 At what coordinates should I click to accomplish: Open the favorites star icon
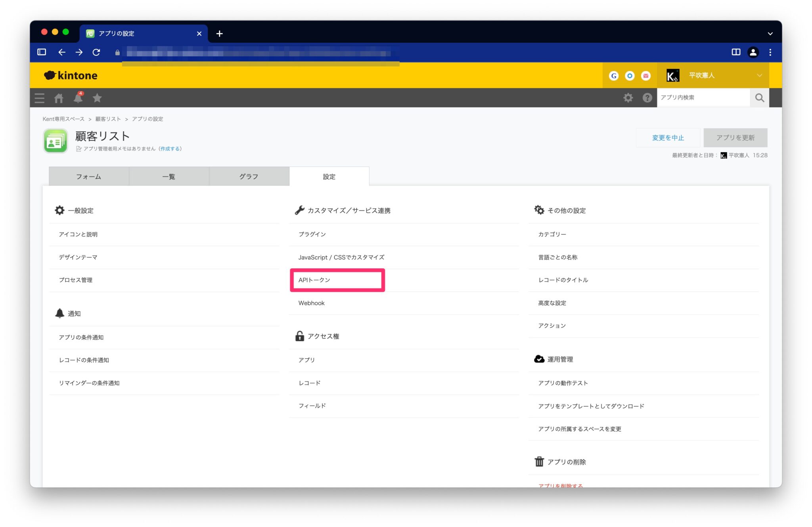[97, 98]
